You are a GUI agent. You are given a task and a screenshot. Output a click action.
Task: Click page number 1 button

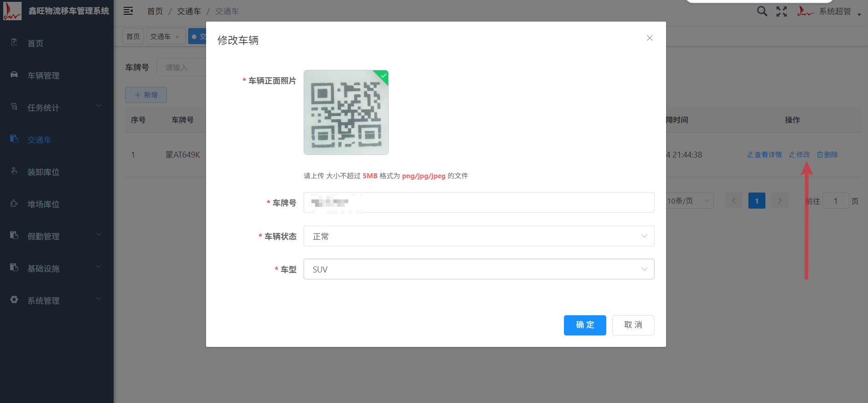(x=757, y=201)
